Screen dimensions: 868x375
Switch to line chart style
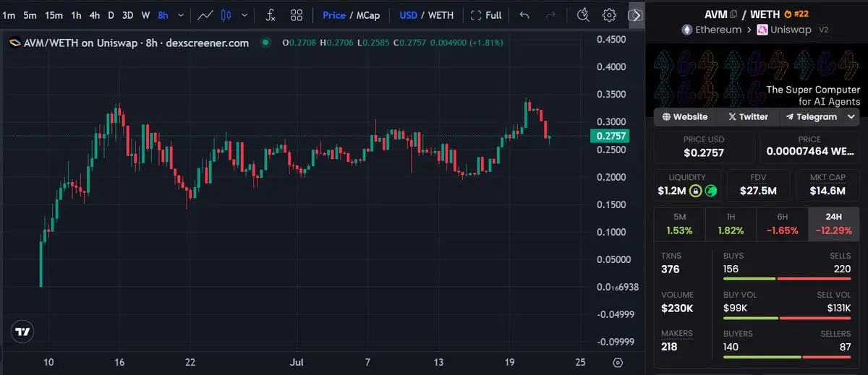pos(205,14)
